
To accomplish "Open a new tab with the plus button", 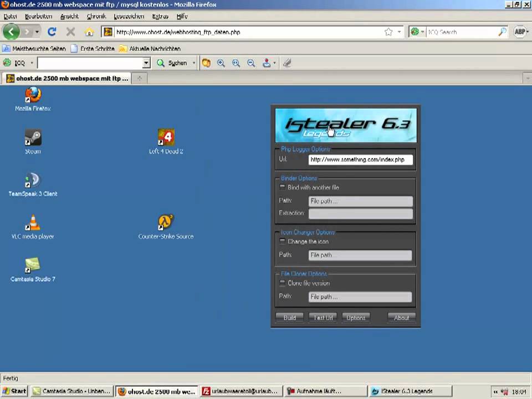I will coord(140,78).
